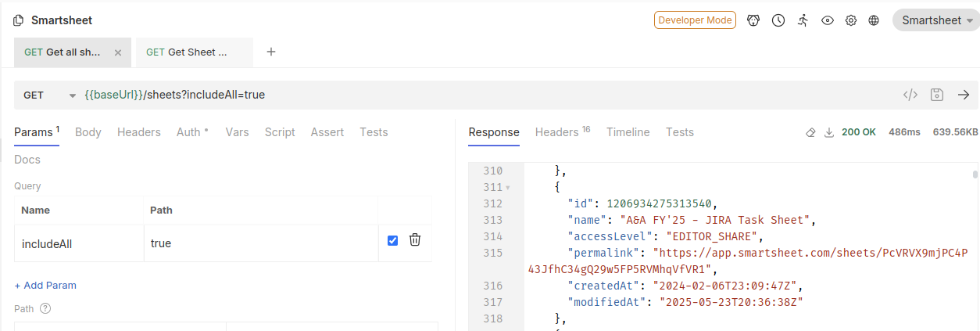Edit the includeAll name cell
The width and height of the screenshot is (980, 331).
coord(79,243)
